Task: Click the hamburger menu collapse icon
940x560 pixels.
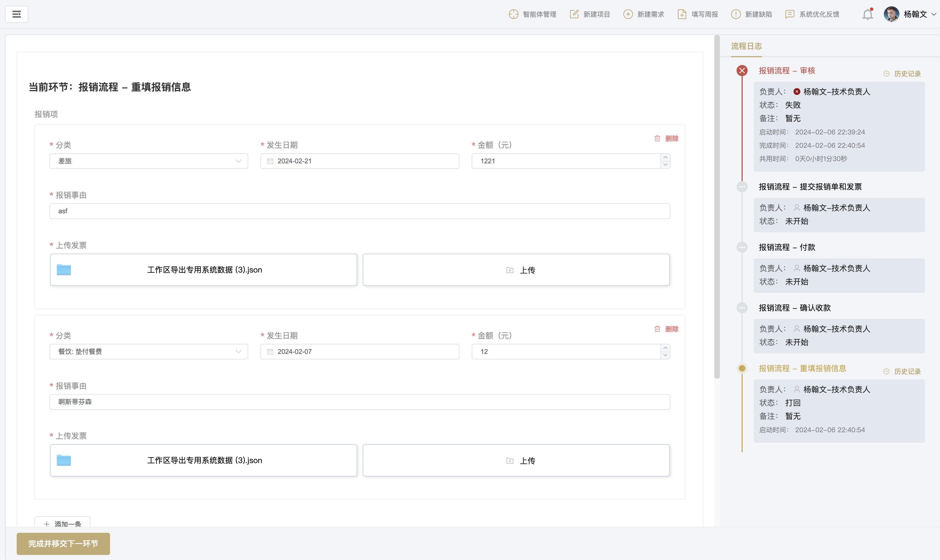Action: pyautogui.click(x=17, y=14)
